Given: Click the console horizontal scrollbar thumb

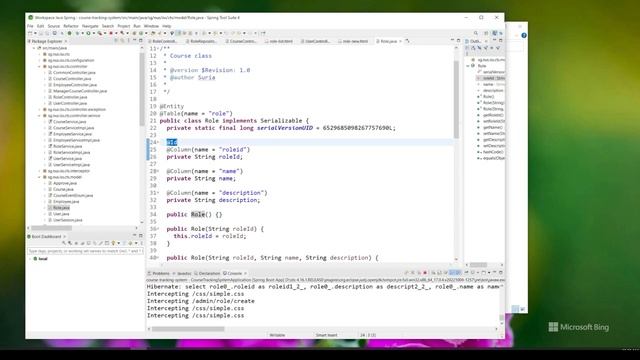Looking at the screenshot, I should [x=188, y=329].
